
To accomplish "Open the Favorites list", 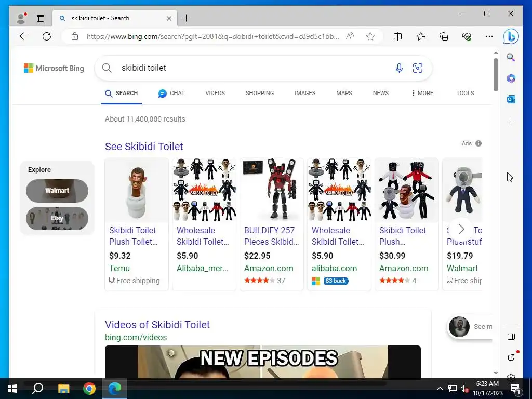I will tap(421, 36).
